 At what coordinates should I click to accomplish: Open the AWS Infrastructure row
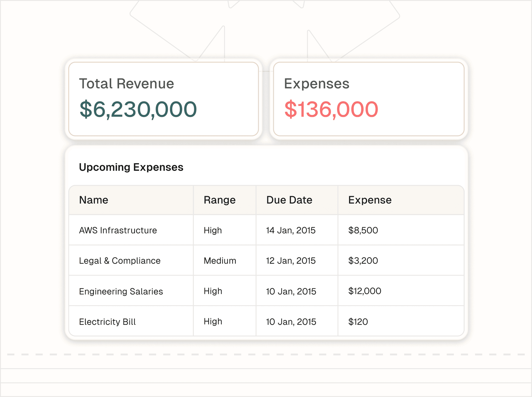118,230
